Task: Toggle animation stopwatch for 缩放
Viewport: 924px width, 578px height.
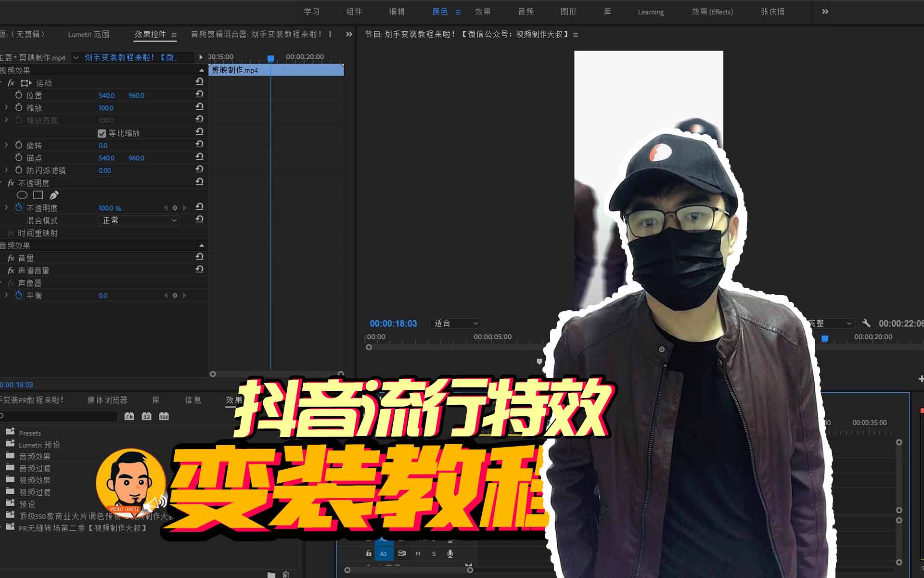Action: [19, 107]
